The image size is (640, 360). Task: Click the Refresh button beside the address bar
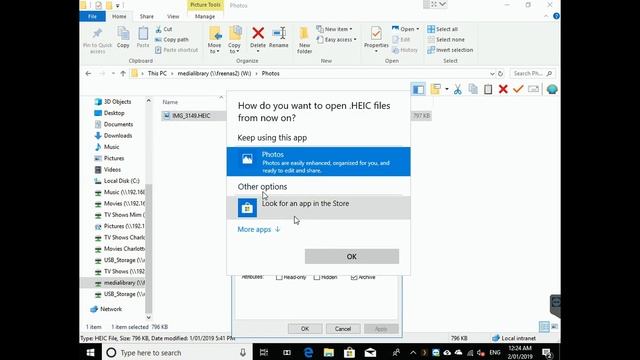coord(500,73)
